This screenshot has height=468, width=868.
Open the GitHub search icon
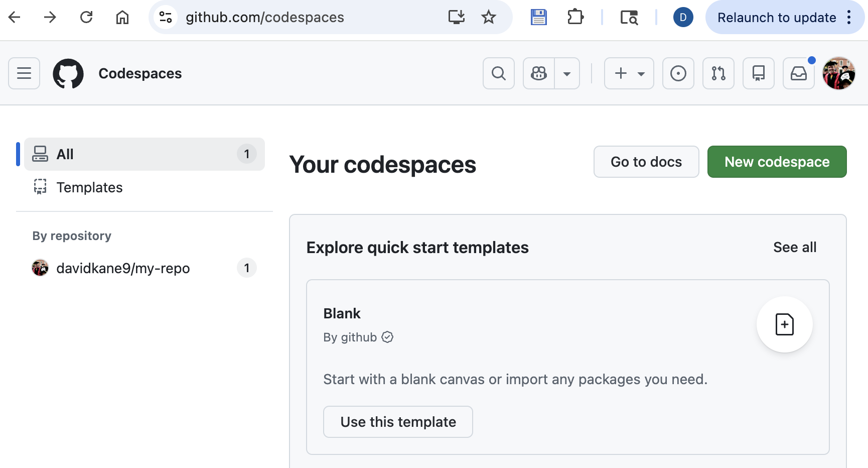click(x=498, y=73)
